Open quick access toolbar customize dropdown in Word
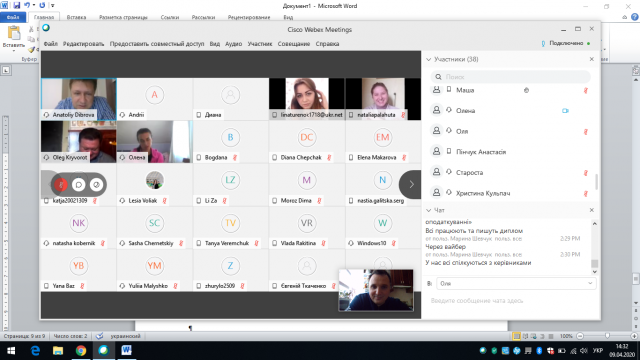640x360 pixels. click(x=53, y=6)
